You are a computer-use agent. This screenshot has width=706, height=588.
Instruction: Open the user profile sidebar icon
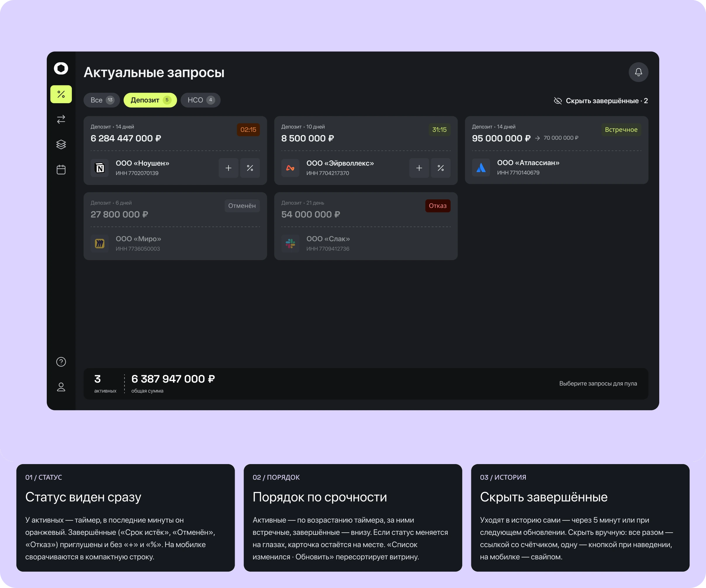pyautogui.click(x=61, y=387)
